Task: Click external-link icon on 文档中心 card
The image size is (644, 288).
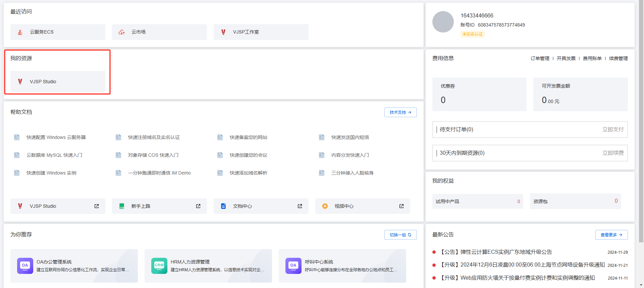Action: [x=300, y=206]
